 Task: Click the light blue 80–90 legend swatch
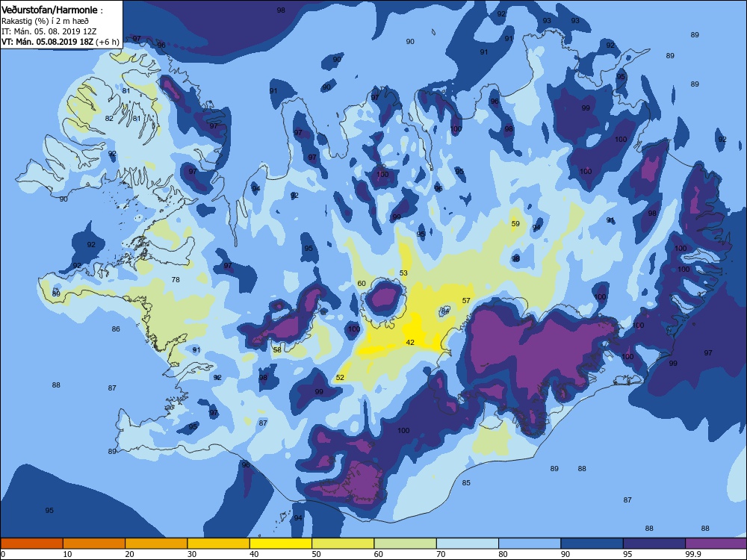pos(530,544)
